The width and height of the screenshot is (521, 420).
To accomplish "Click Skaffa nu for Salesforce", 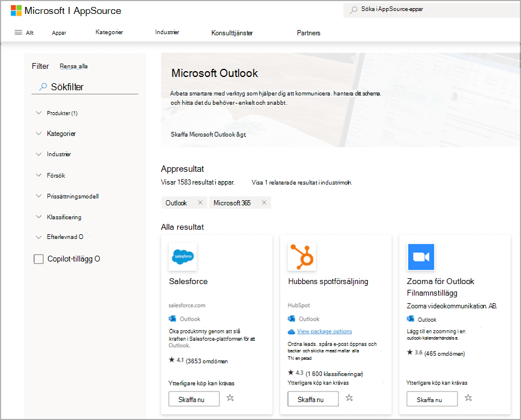I will (194, 399).
